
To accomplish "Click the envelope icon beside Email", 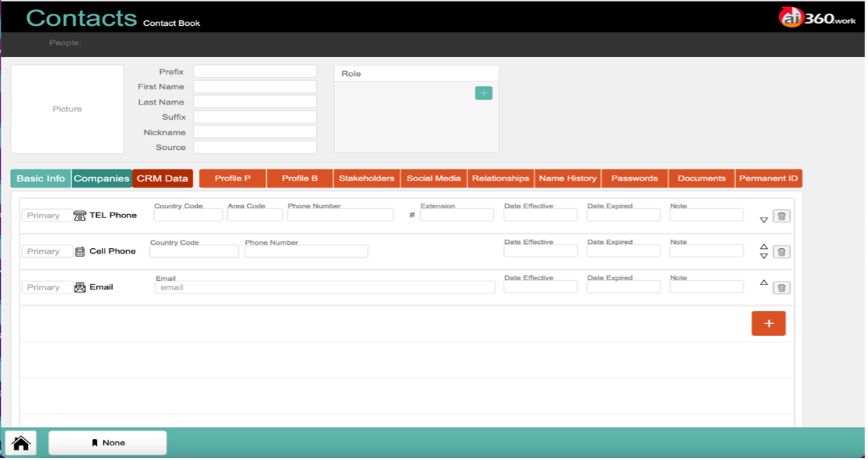I will [80, 287].
